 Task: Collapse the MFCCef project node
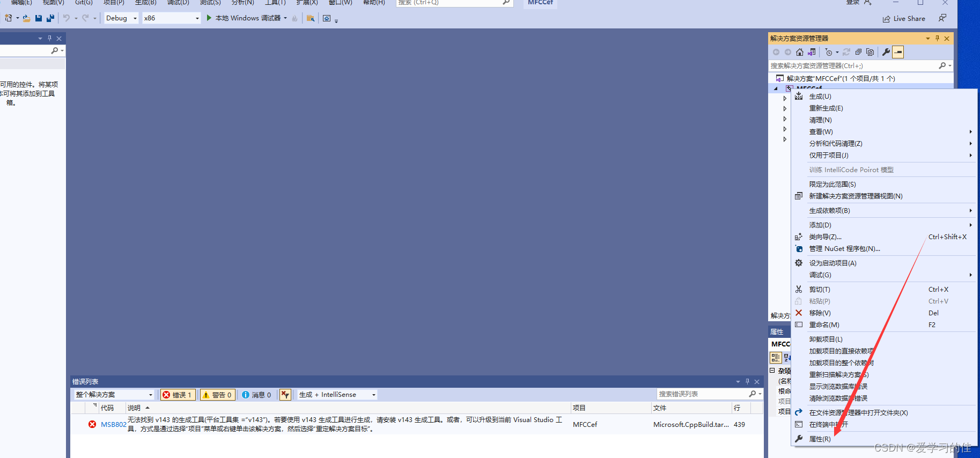tap(776, 88)
